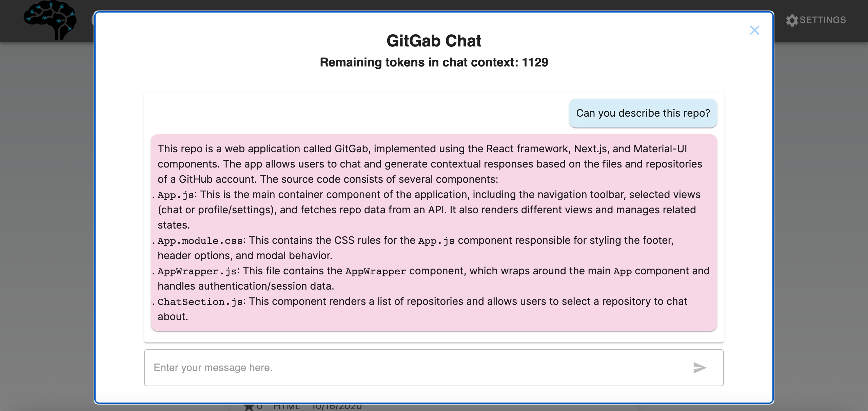Click the brain logo in header
The height and width of the screenshot is (411, 868).
coord(50,20)
